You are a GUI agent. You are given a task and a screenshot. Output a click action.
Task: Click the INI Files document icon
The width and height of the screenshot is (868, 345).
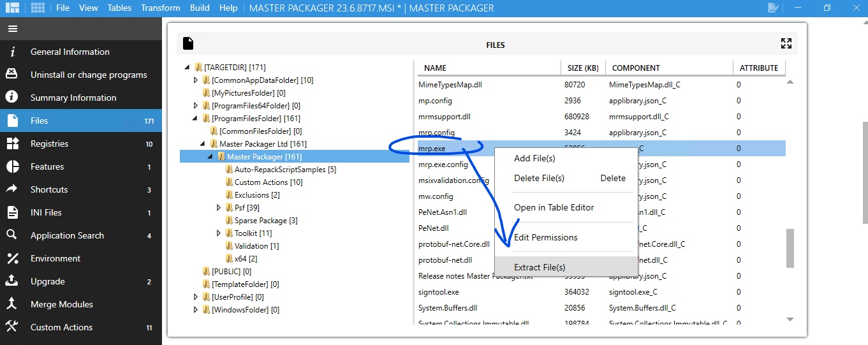12,212
